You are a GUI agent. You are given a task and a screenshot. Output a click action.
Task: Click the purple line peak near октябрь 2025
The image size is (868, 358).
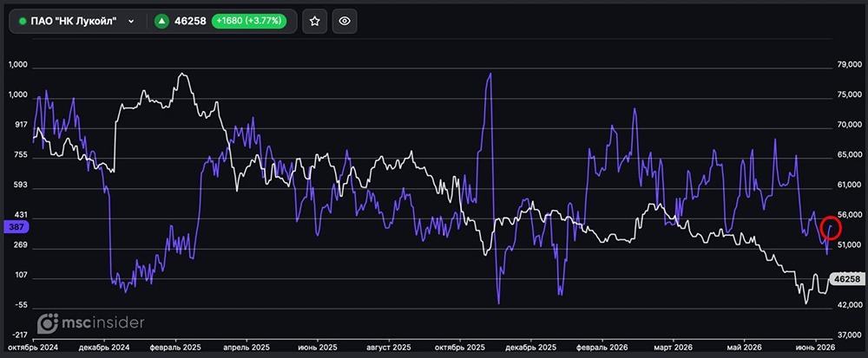(x=490, y=74)
